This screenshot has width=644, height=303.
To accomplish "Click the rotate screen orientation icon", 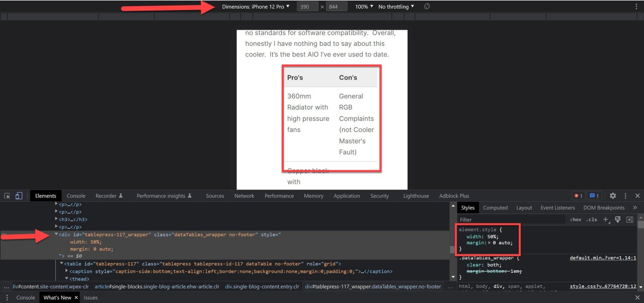I will point(427,7).
